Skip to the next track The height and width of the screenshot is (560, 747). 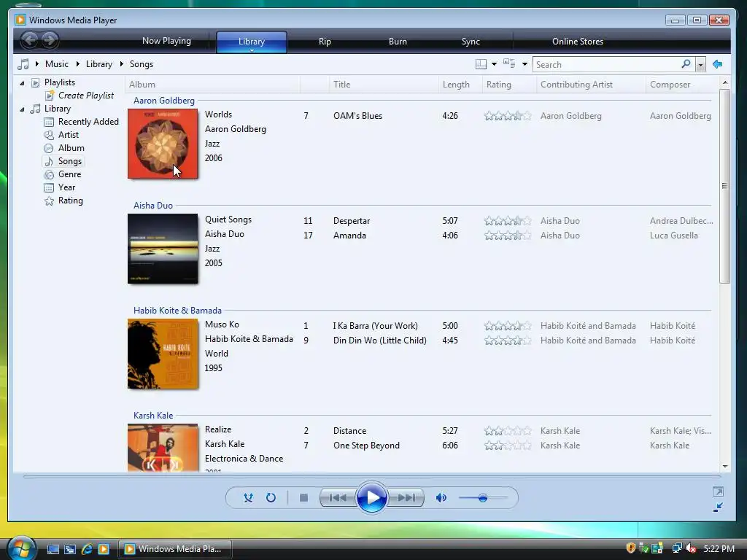406,497
